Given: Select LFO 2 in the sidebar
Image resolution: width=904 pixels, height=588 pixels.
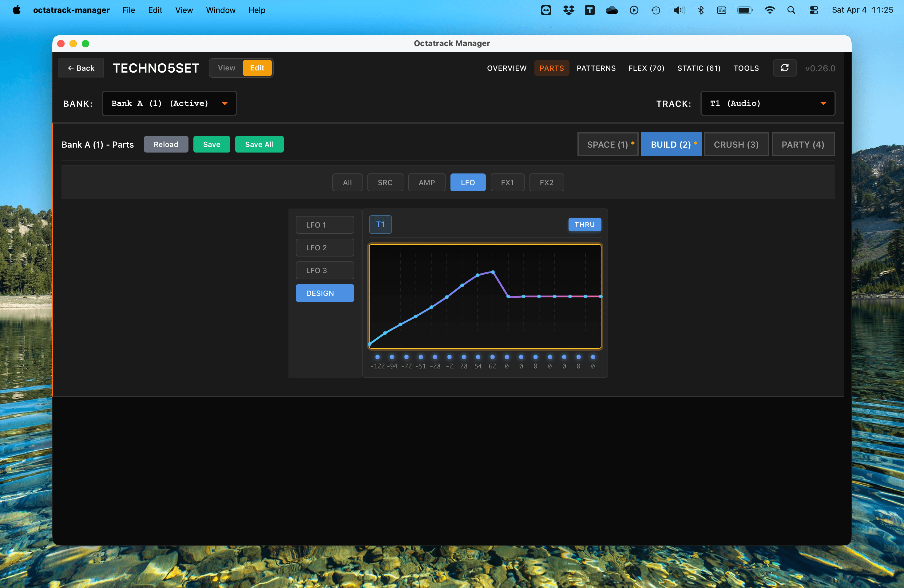Looking at the screenshot, I should click(325, 248).
